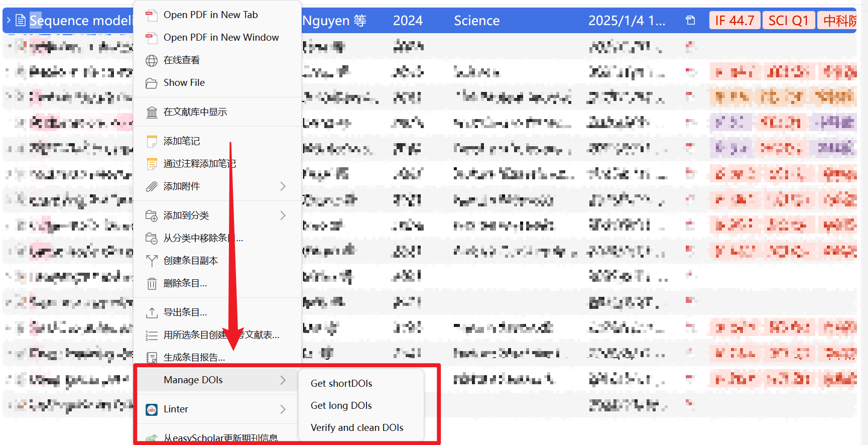Click the folder icon next to Show File

151,83
